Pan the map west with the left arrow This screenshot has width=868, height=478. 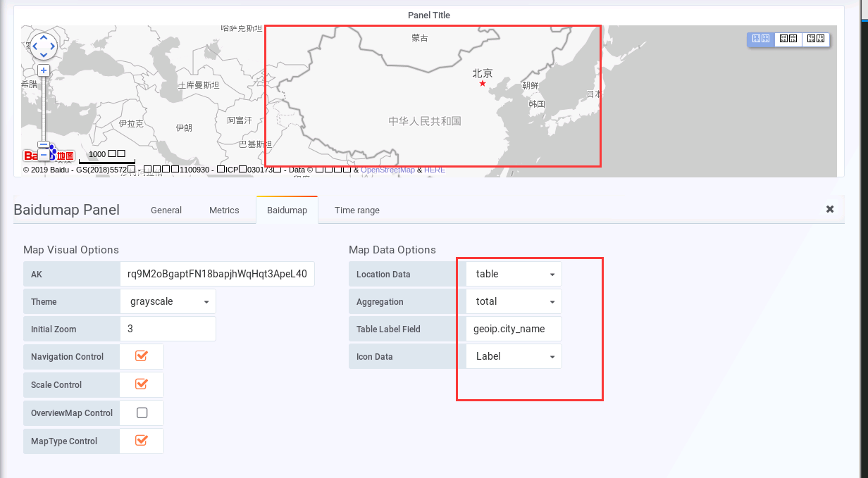pos(35,46)
